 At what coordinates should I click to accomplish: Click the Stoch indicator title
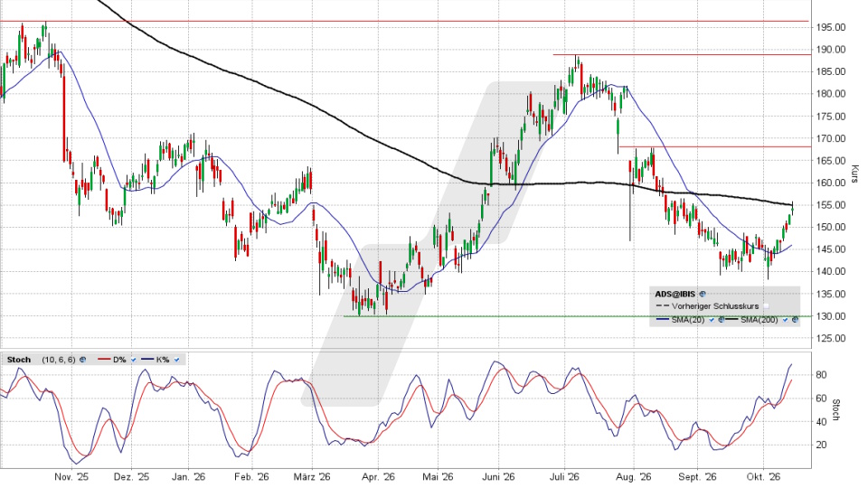coord(19,360)
